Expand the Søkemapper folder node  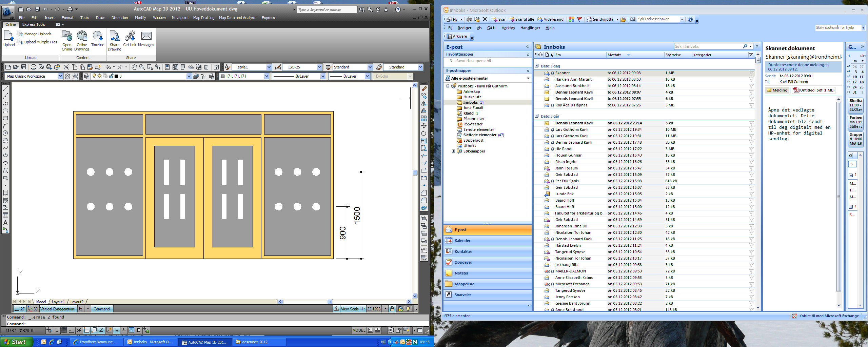coord(453,151)
